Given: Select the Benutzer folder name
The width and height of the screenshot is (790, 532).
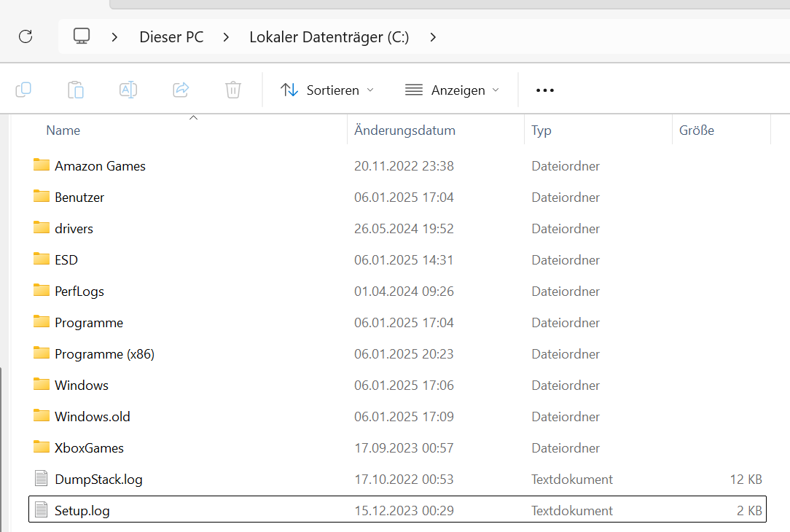Looking at the screenshot, I should [x=79, y=197].
